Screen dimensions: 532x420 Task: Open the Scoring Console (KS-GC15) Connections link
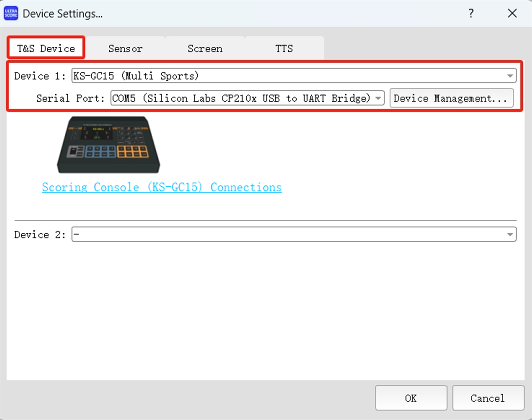tap(162, 187)
